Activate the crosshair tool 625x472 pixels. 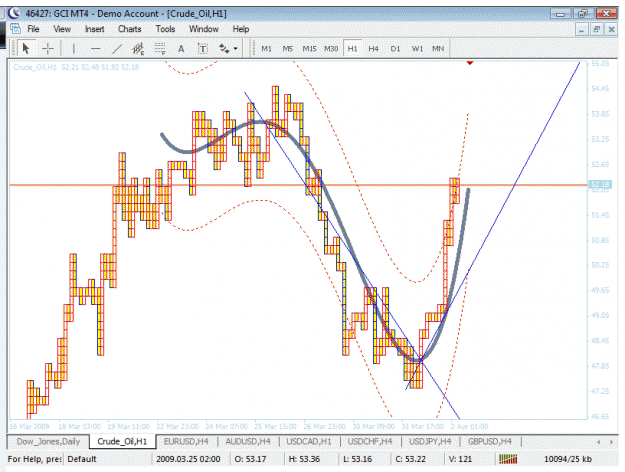pyautogui.click(x=48, y=49)
